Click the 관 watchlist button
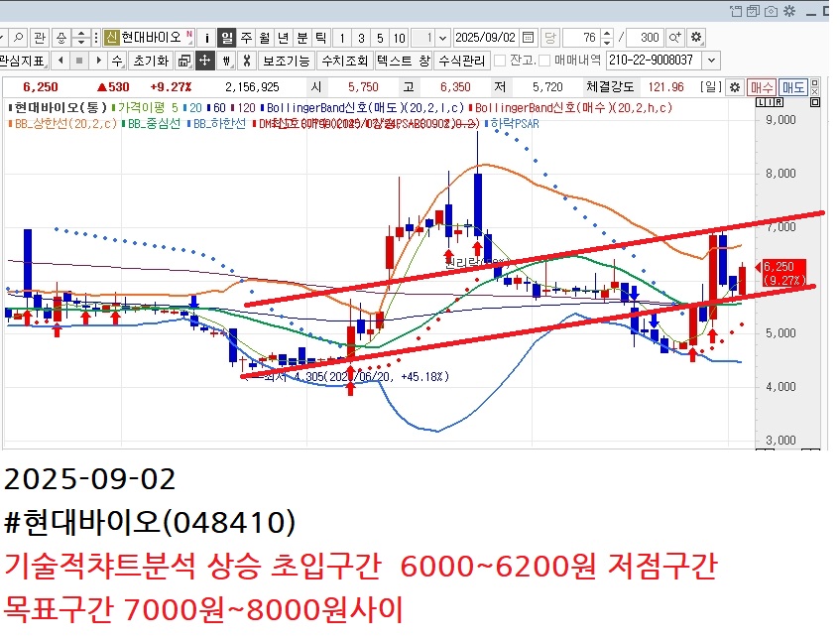 point(40,38)
